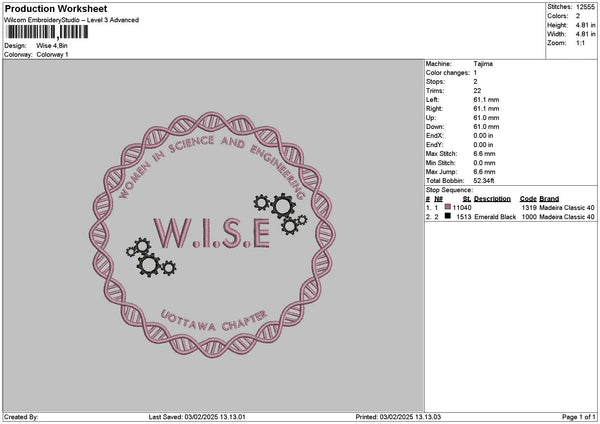The width and height of the screenshot is (600, 424).
Task: Click the 'Brand' column header
Action: pos(549,198)
